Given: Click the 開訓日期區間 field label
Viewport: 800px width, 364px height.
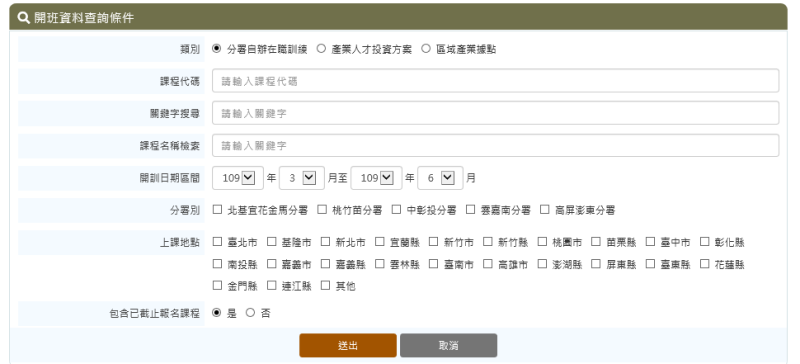Looking at the screenshot, I should (x=170, y=178).
